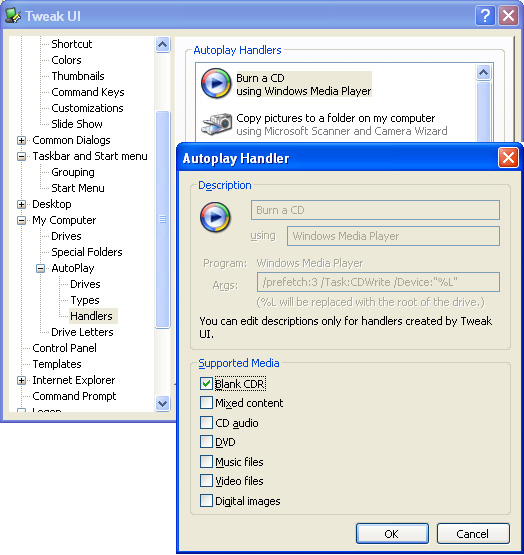The height and width of the screenshot is (555, 524).
Task: Click the Cancel button
Action: (x=473, y=533)
